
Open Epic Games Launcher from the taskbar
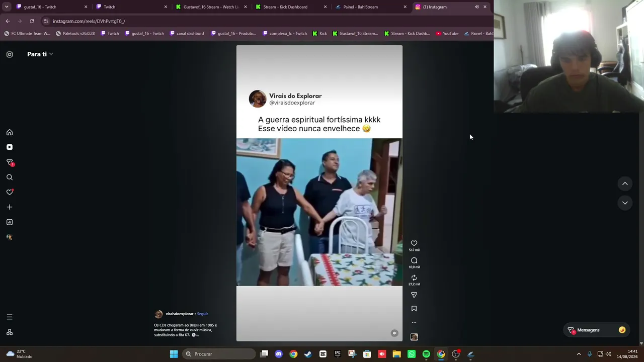click(x=338, y=354)
